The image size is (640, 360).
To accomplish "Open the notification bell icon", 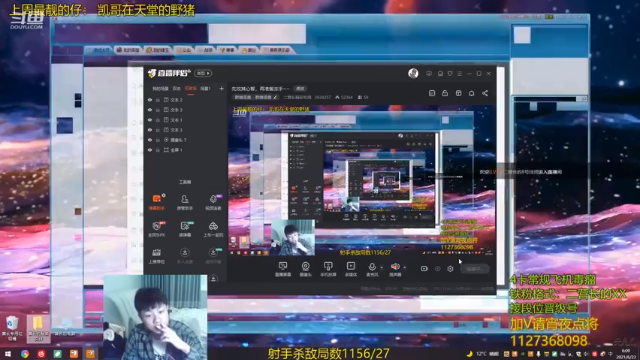I will (471, 93).
